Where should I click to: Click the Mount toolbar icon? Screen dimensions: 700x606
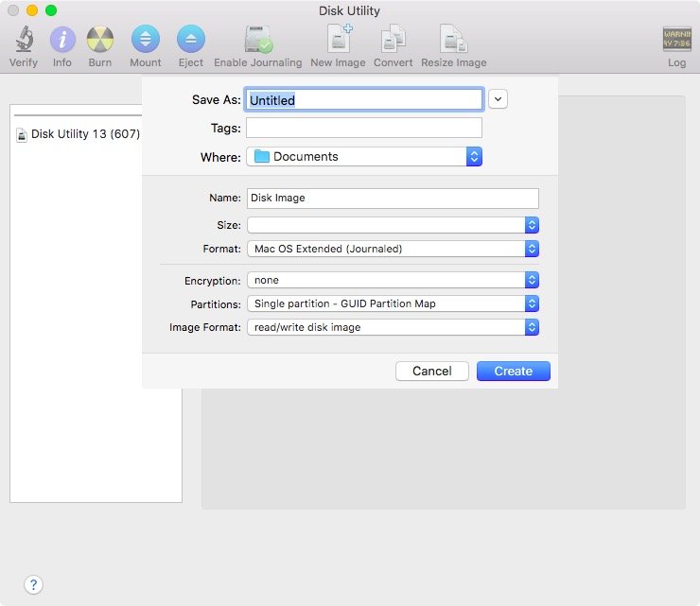(146, 39)
